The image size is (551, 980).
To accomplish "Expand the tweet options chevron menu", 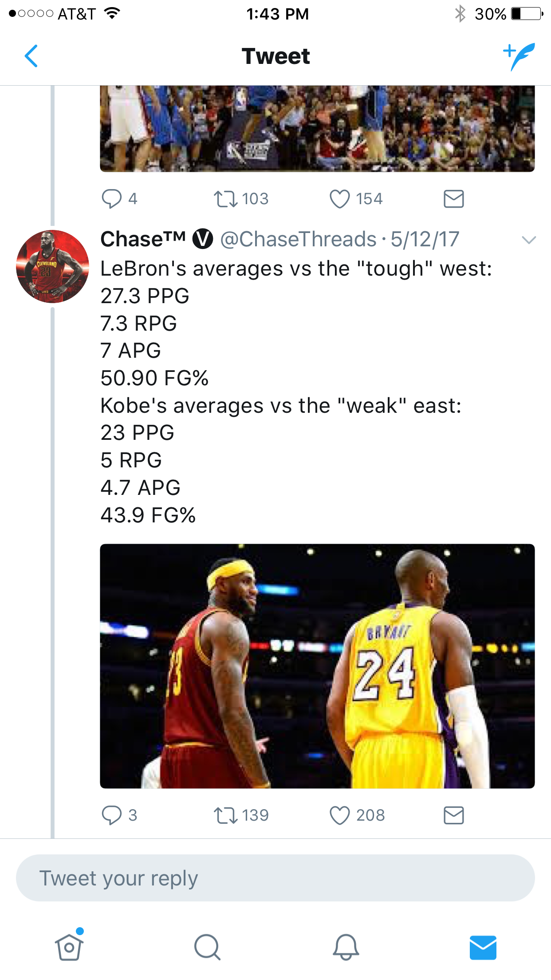I will point(529,240).
